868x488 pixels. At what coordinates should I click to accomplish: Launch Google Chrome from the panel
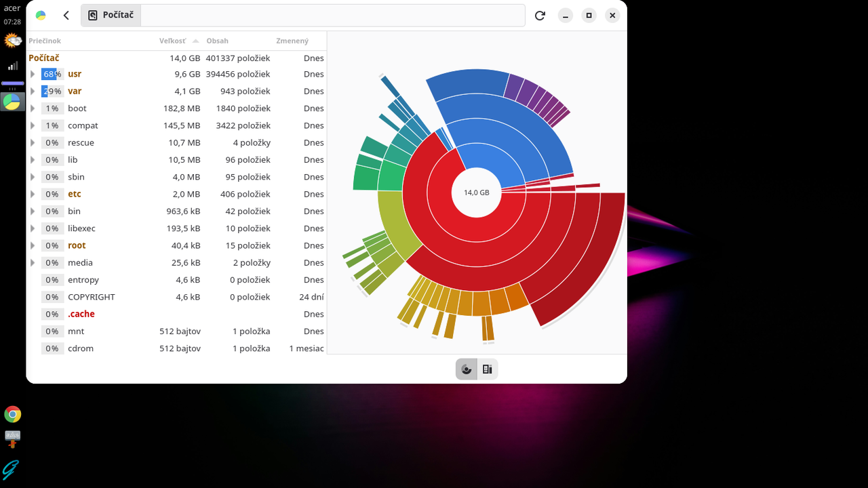click(x=12, y=414)
